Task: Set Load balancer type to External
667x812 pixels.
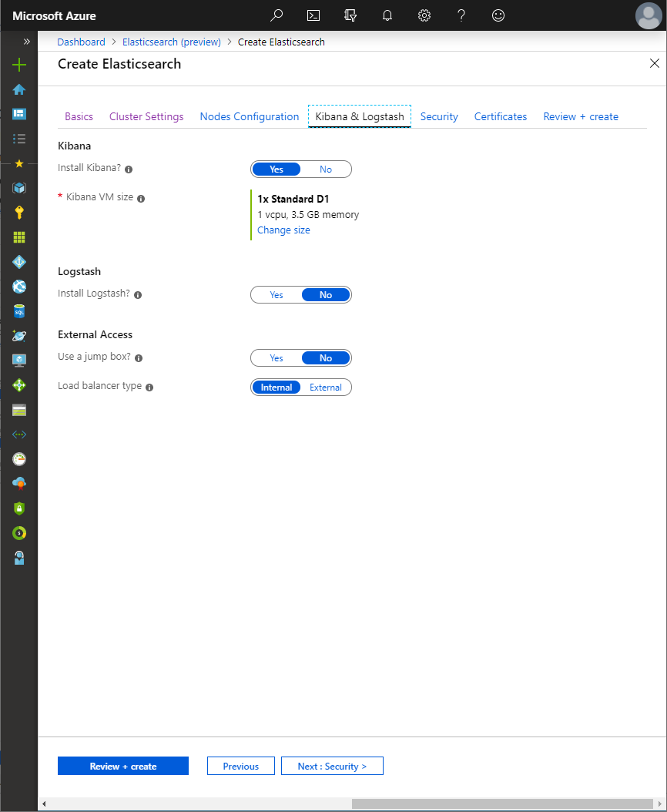Action: click(325, 387)
